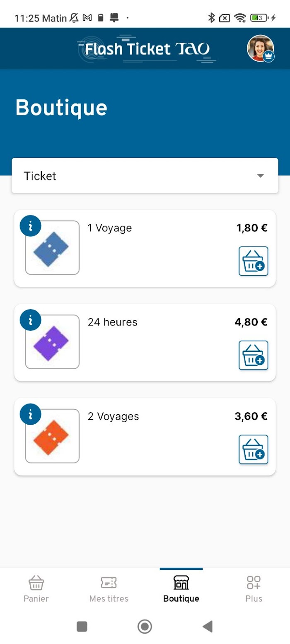290x644 pixels.
Task: Click the Flash Ticket TAO logo
Action: (x=147, y=49)
